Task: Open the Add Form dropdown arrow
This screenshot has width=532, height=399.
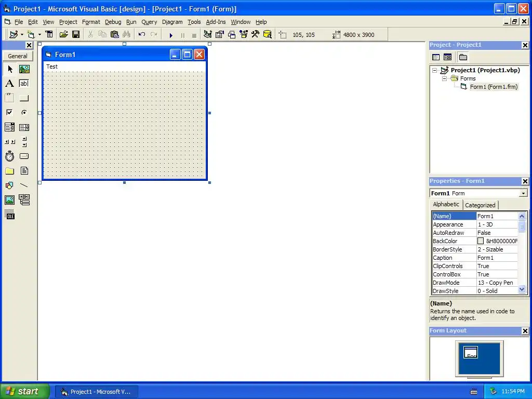Action: tap(39, 35)
